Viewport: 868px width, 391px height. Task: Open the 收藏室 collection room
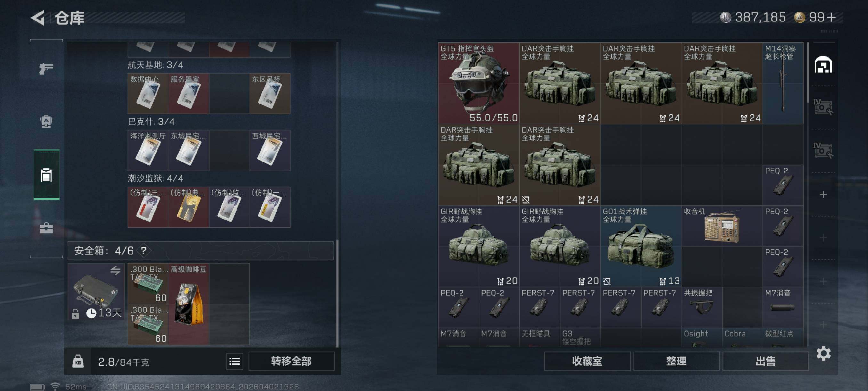(587, 361)
